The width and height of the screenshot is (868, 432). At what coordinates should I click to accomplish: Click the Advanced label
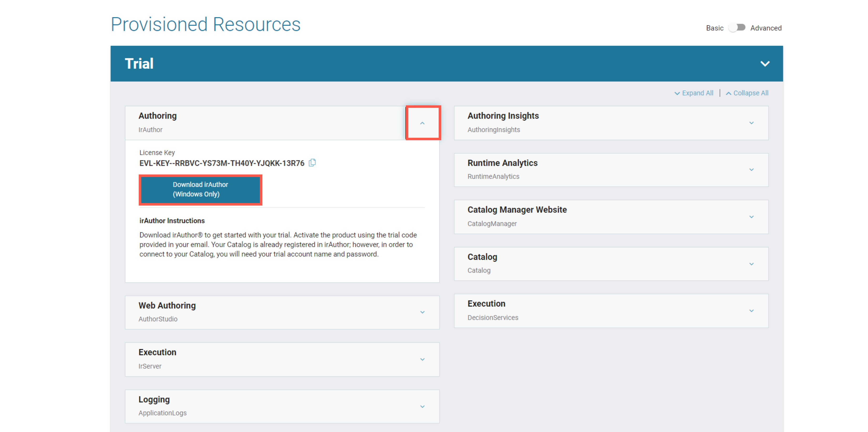point(766,28)
